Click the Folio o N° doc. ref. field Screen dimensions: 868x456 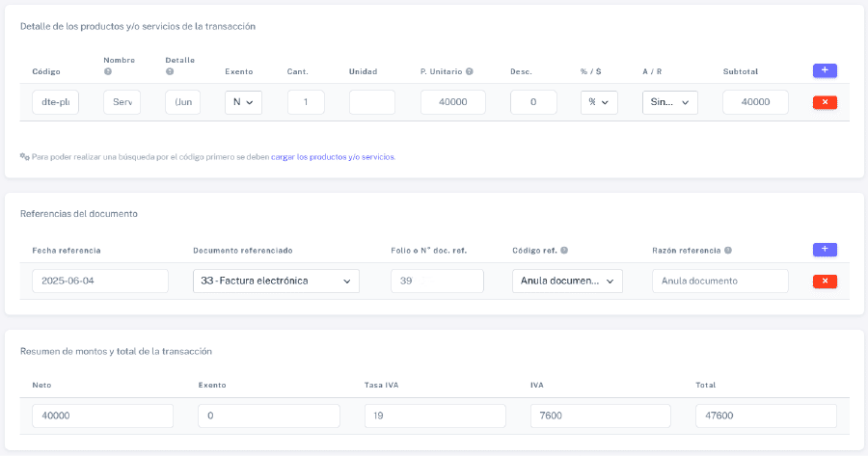pyautogui.click(x=437, y=281)
